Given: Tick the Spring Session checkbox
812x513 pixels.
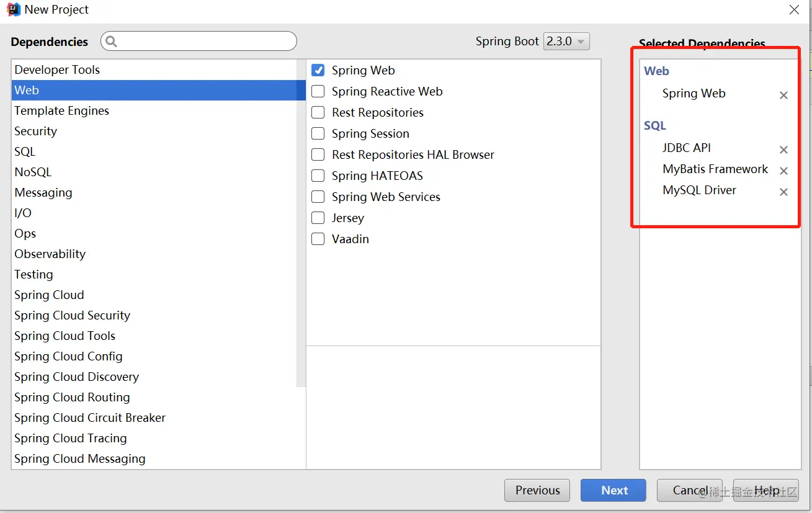Looking at the screenshot, I should pos(318,133).
